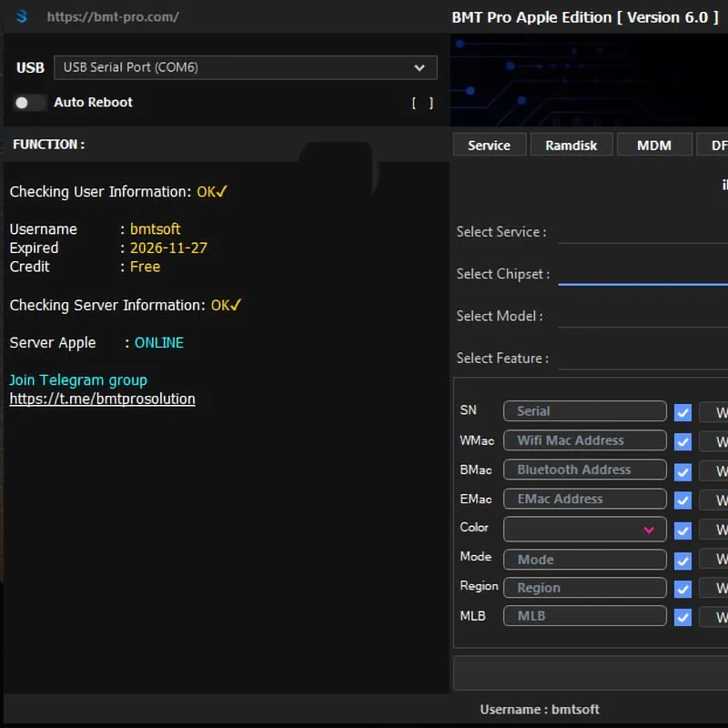Open the Select Model dropdown field

pos(643,316)
